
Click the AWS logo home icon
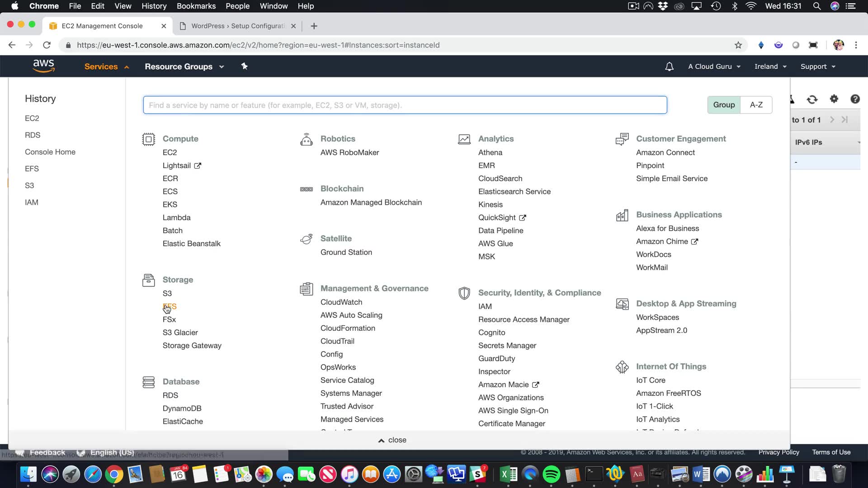point(43,66)
